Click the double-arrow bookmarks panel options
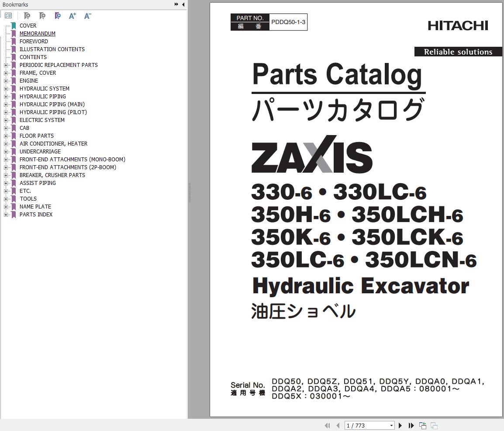This screenshot has height=431, width=504. click(x=176, y=4)
